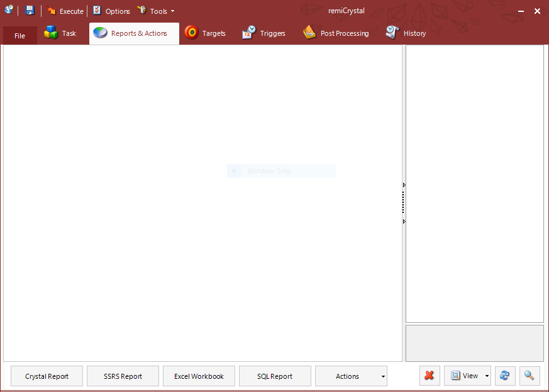Open the Options dialog

112,11
